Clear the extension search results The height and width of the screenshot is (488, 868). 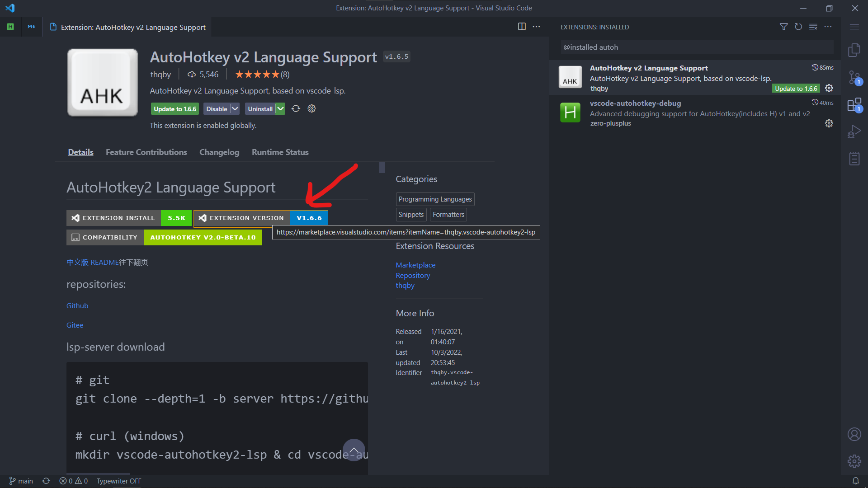[813, 27]
